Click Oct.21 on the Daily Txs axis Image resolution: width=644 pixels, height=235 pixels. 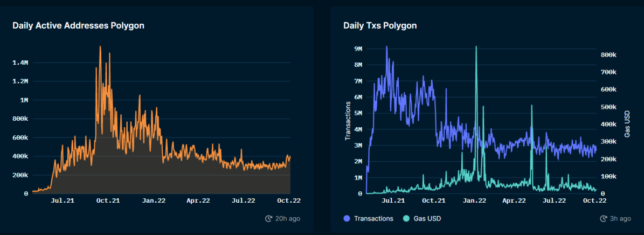(434, 201)
